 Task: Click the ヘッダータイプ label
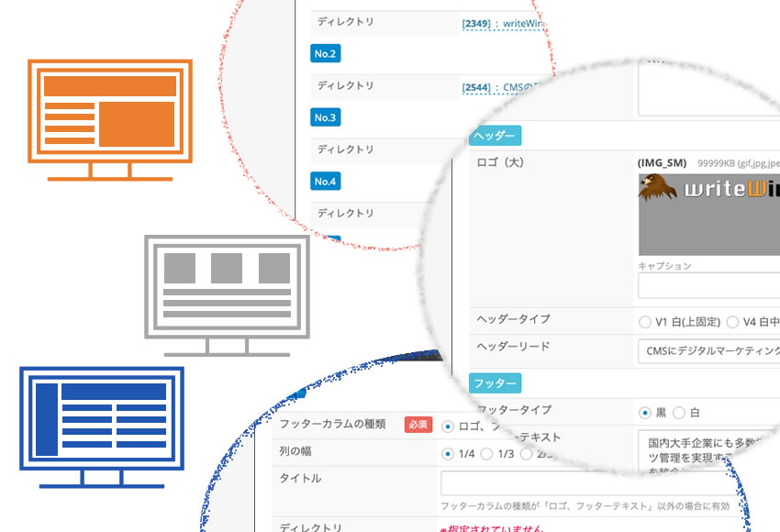(513, 318)
